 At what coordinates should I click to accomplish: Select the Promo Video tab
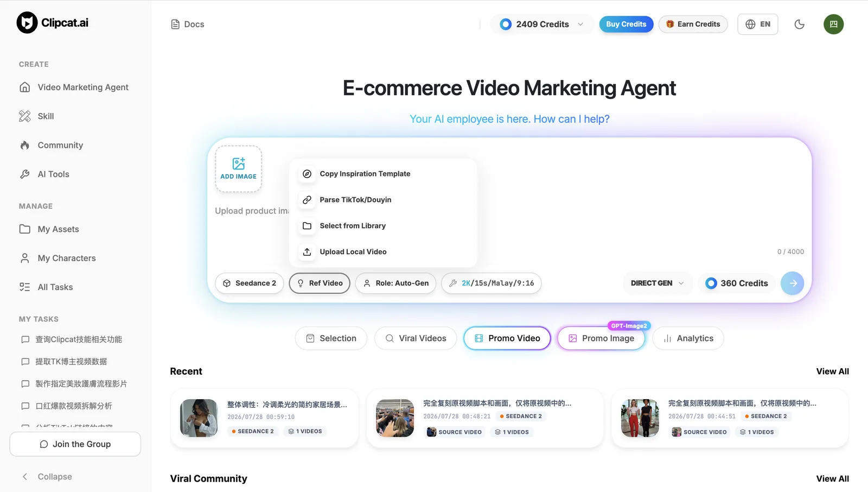[507, 338]
